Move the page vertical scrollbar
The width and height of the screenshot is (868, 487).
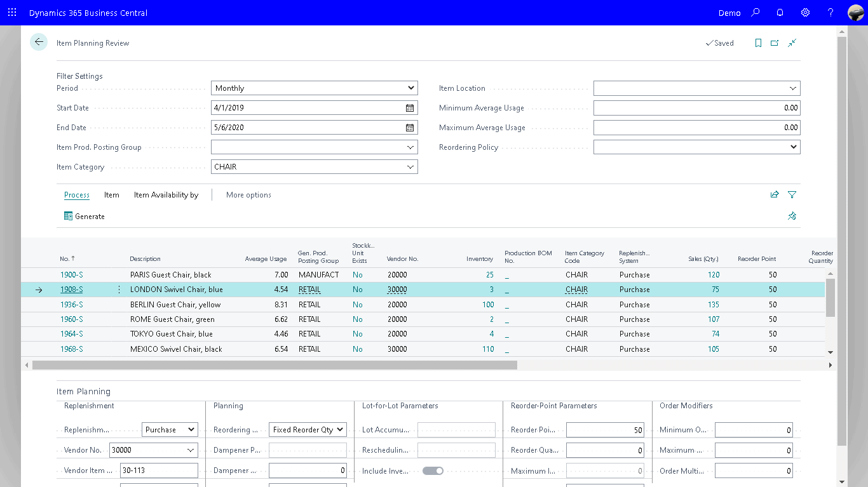[x=842, y=241]
